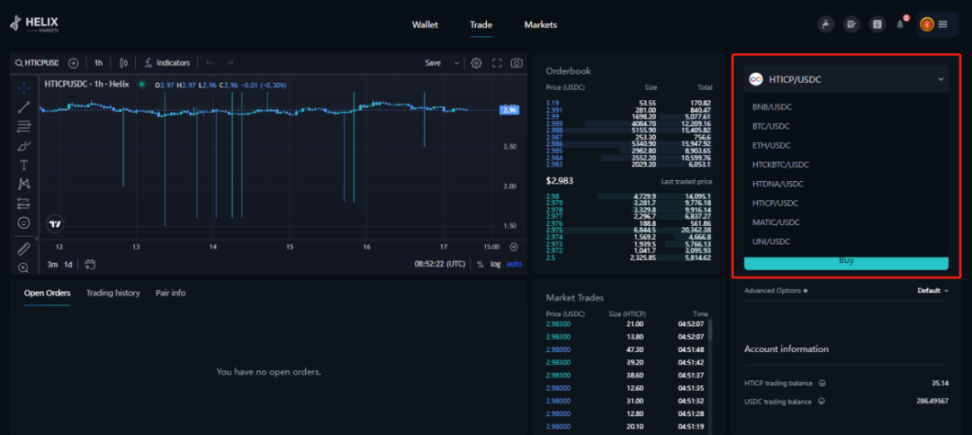Viewport: 972px width, 435px height.
Task: Click the teal Buy button
Action: point(846,263)
